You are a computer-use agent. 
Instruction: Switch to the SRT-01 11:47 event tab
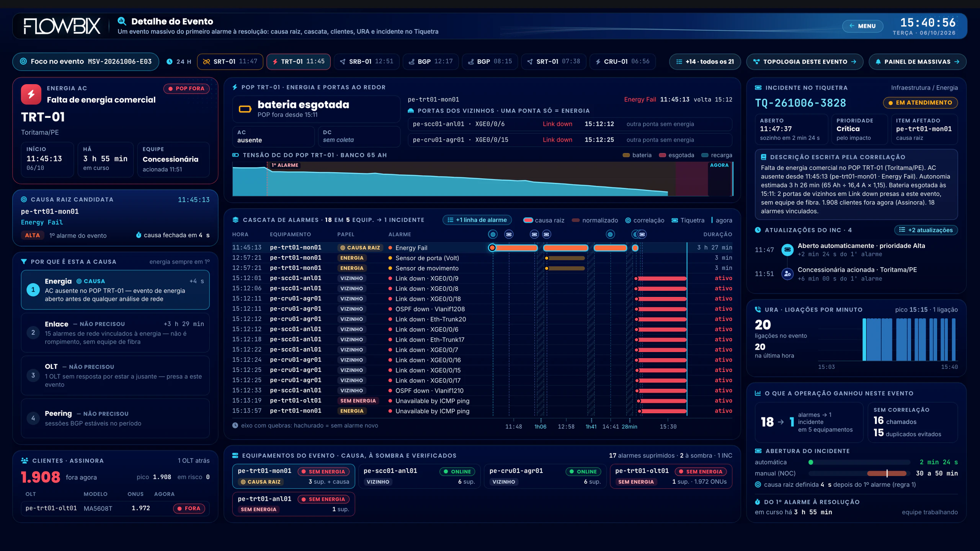tap(230, 62)
